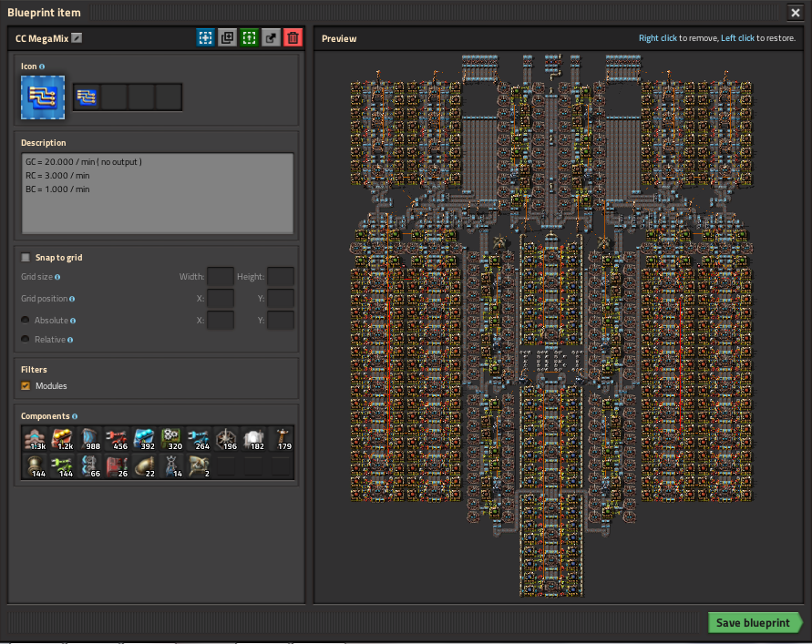The image size is (812, 644).
Task: Click the component icon showing 182
Action: click(253, 439)
